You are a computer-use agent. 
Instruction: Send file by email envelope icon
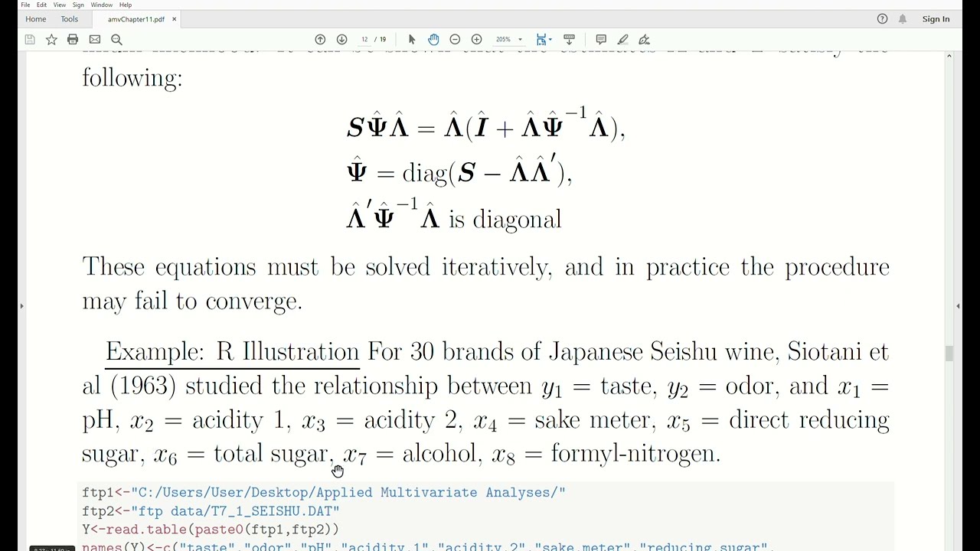(95, 40)
